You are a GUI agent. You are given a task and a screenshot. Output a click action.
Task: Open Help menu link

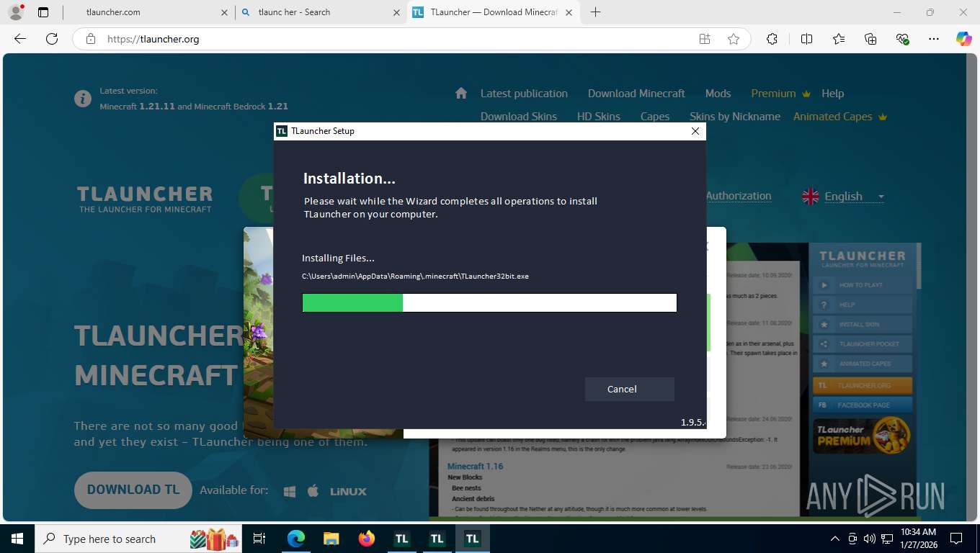pyautogui.click(x=832, y=94)
